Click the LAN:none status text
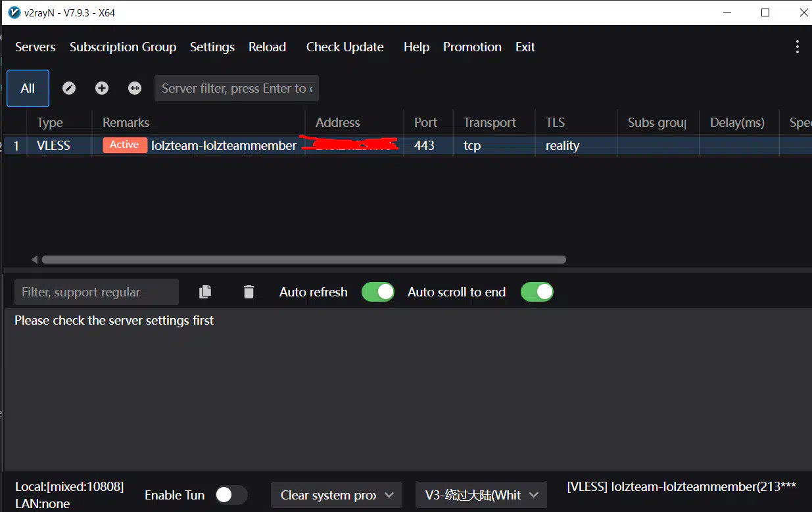This screenshot has width=812, height=512. [x=42, y=503]
